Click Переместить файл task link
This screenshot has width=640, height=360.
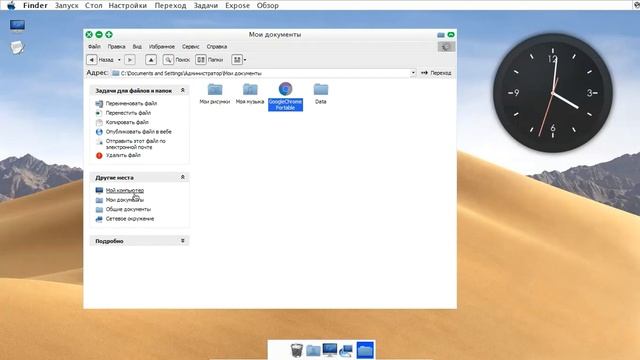click(128, 113)
